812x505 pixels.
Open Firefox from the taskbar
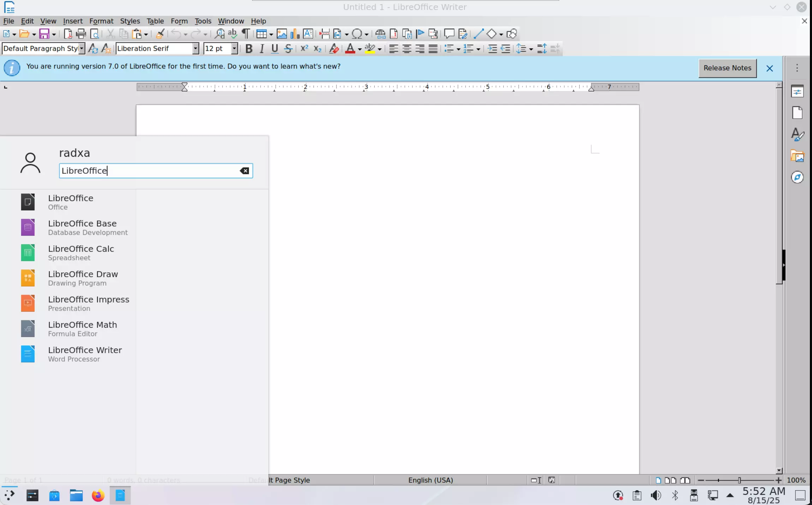click(x=98, y=495)
